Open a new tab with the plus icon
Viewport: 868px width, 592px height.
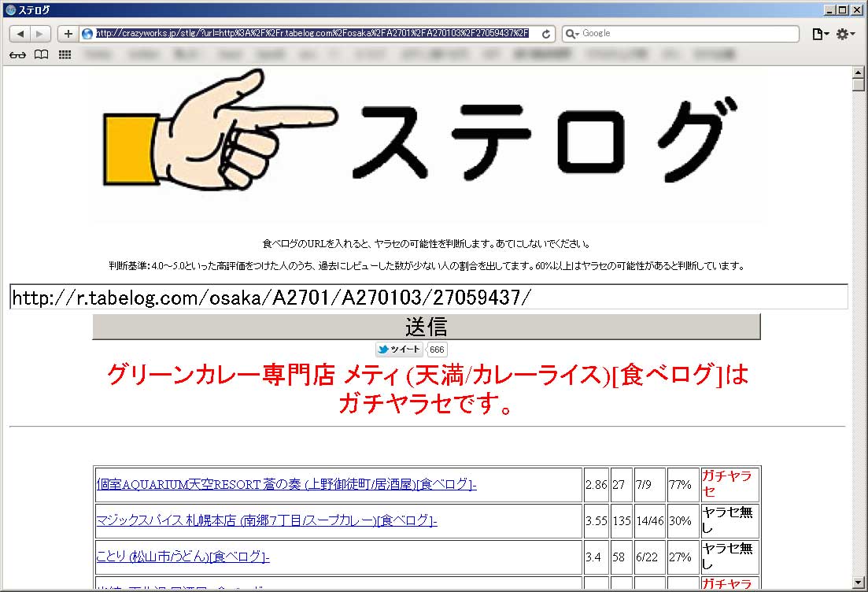point(67,34)
